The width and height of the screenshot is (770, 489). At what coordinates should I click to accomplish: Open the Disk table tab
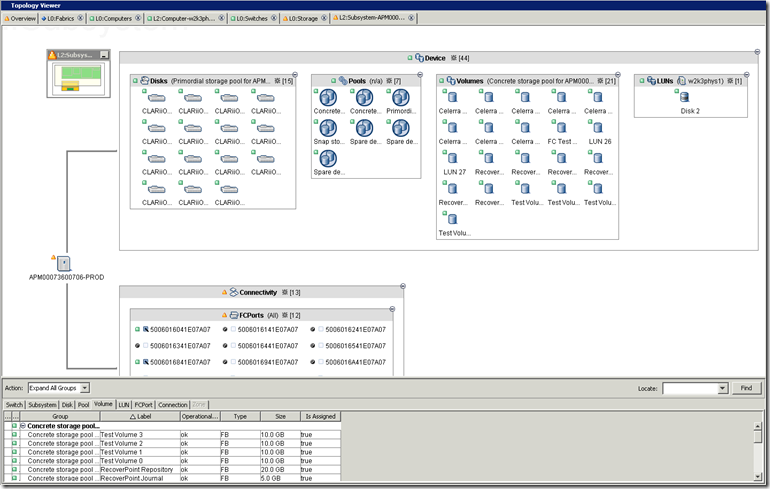(x=67, y=405)
